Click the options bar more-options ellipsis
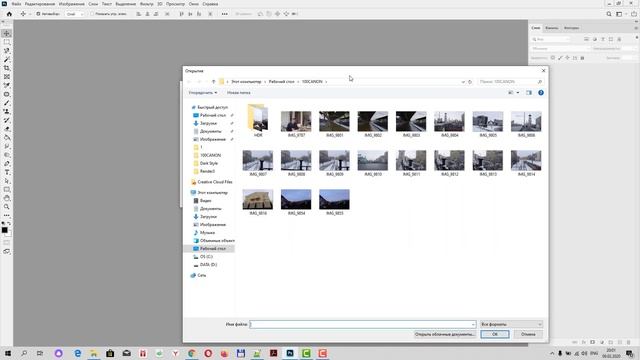Viewport: 640px width, 360px height. click(x=224, y=14)
